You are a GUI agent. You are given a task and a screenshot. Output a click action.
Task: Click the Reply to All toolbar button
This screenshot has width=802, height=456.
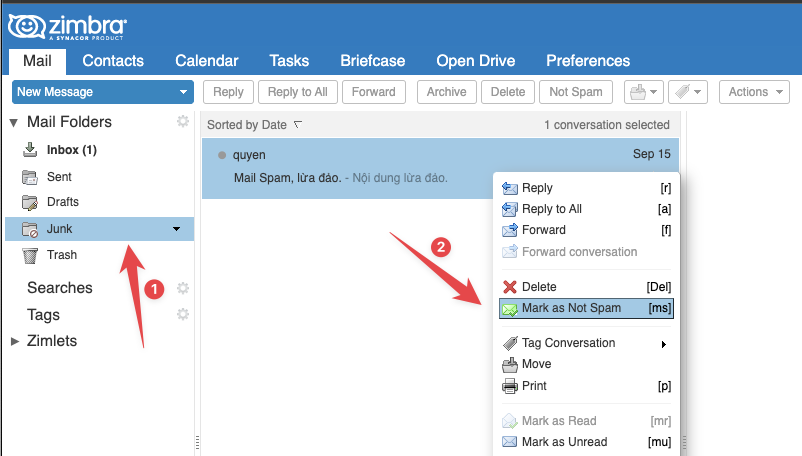pos(298,92)
